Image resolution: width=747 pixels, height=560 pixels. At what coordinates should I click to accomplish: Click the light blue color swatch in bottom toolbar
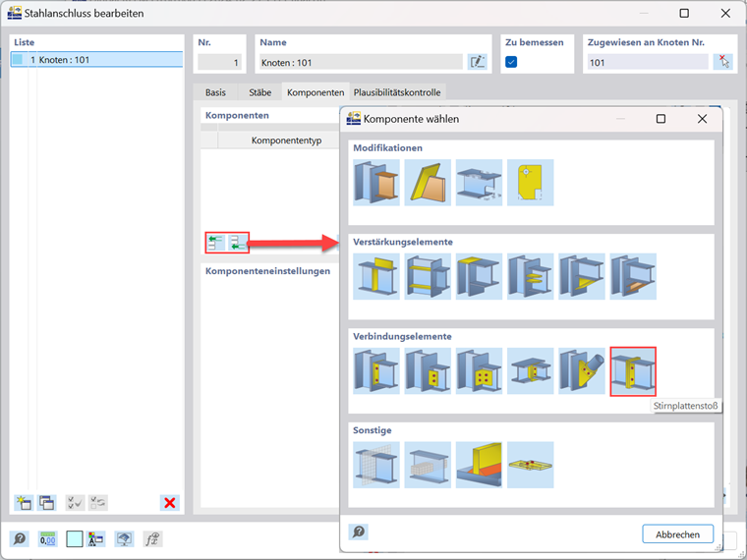tap(75, 539)
